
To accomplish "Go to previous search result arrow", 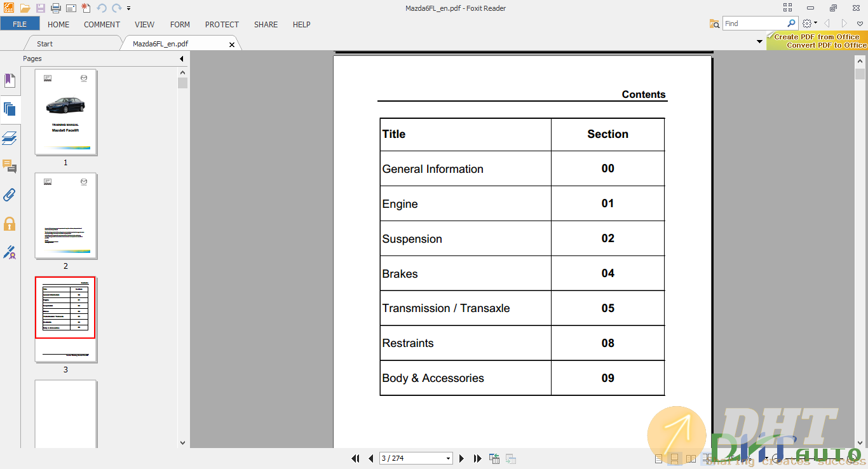I will [827, 24].
